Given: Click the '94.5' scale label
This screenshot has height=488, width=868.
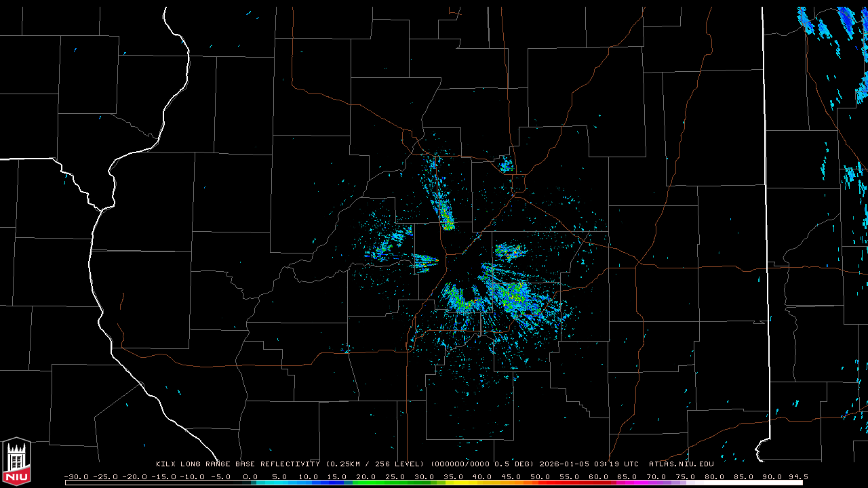Looking at the screenshot, I should pyautogui.click(x=799, y=476).
